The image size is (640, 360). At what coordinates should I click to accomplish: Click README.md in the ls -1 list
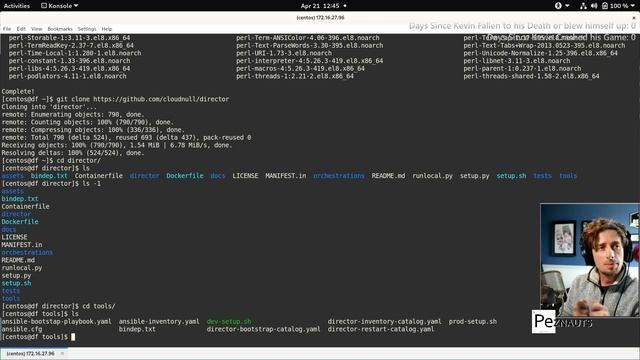tap(18, 260)
